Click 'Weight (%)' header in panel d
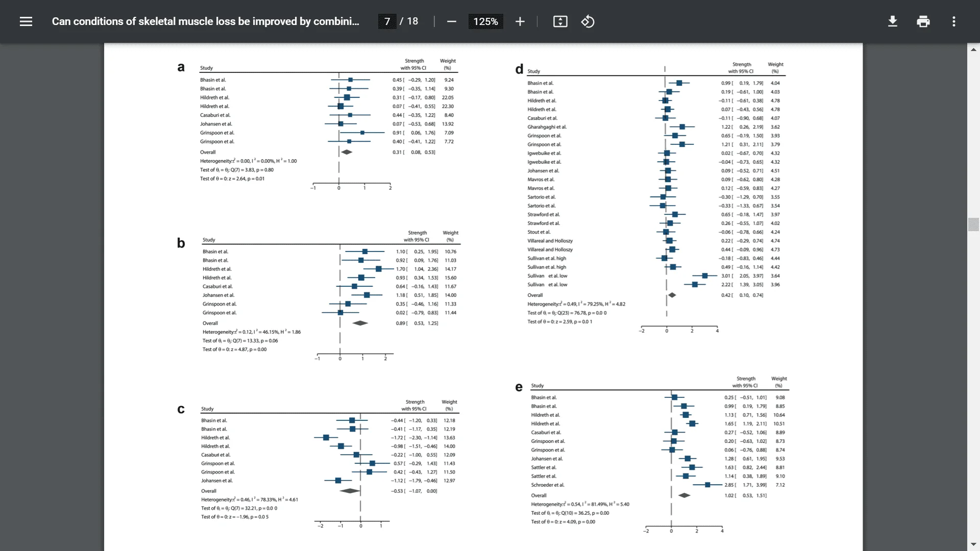This screenshot has height=551, width=980. pyautogui.click(x=775, y=68)
